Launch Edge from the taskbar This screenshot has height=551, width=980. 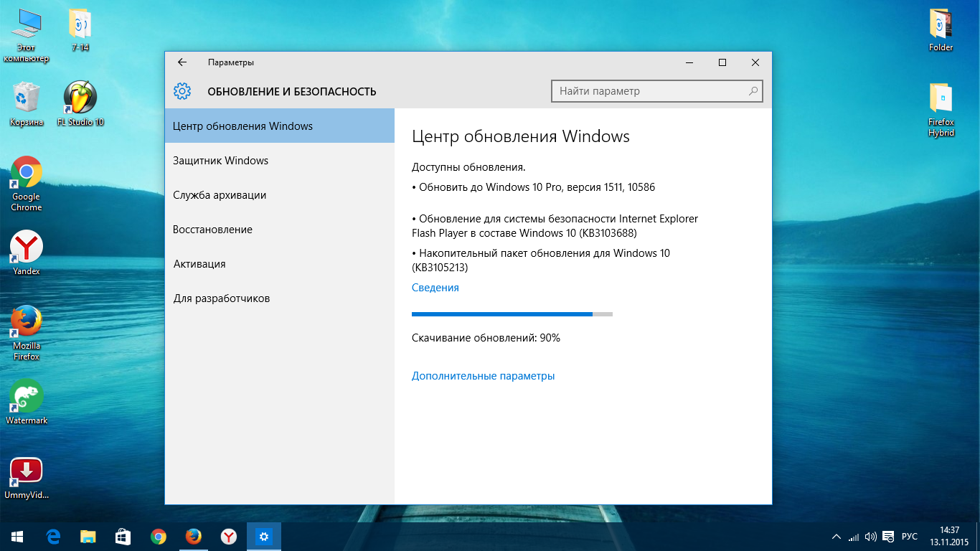coord(52,537)
